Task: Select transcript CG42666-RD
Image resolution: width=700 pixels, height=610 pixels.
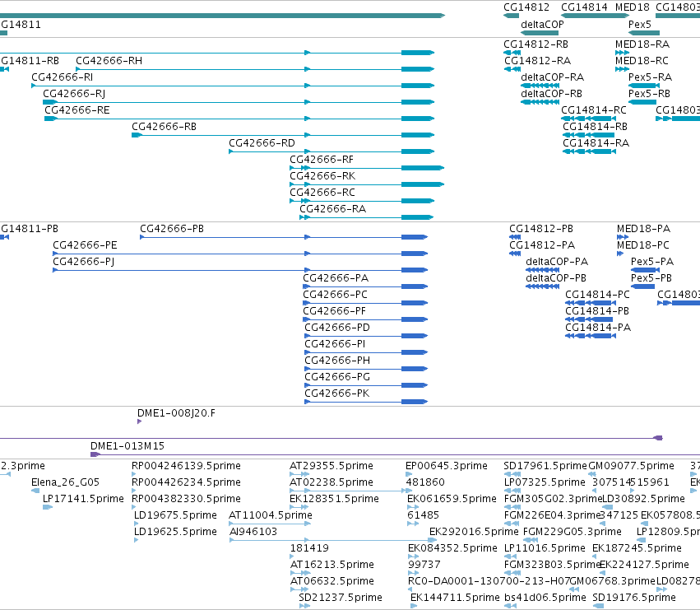Action: pos(262,143)
